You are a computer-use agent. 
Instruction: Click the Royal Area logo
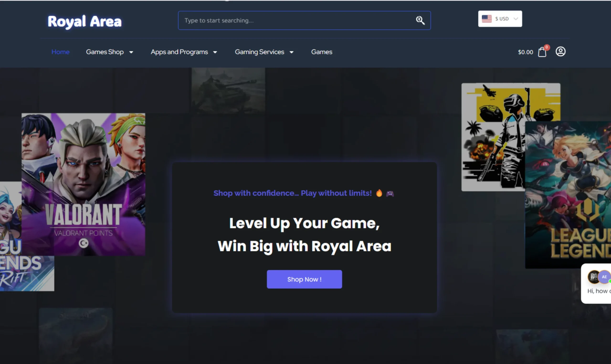(84, 21)
